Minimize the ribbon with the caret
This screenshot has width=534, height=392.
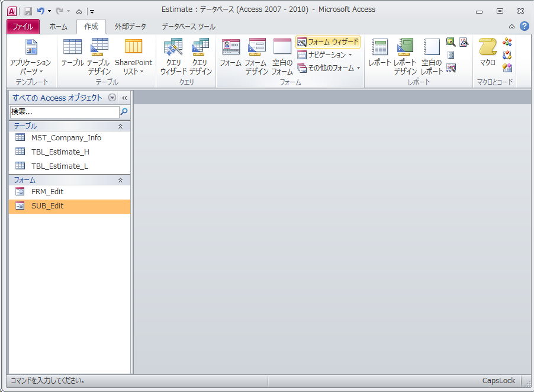[512, 27]
